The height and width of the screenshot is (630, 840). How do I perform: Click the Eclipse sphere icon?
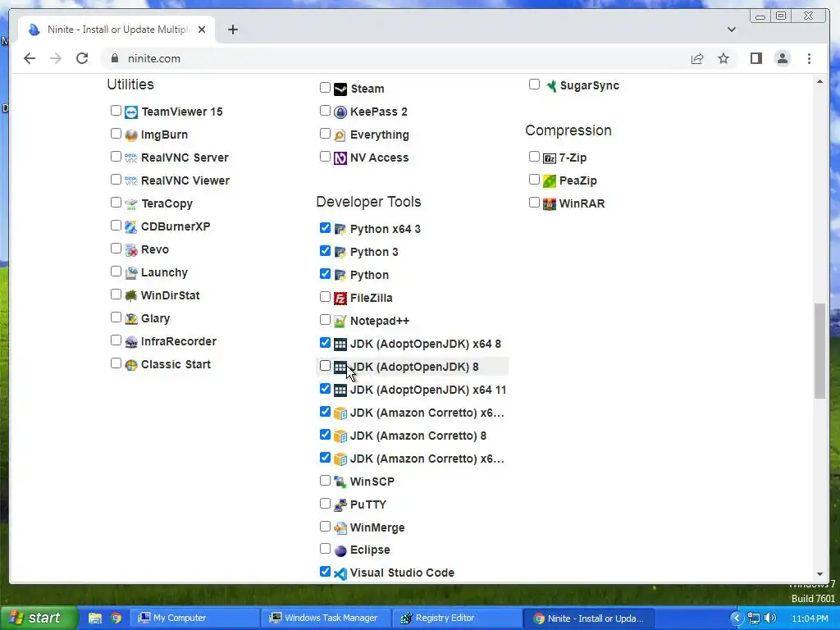(340, 550)
